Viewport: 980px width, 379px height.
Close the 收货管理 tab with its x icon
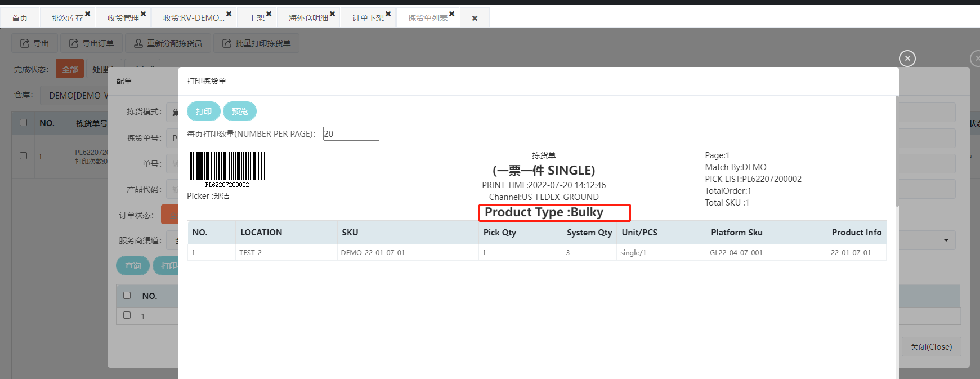click(144, 14)
